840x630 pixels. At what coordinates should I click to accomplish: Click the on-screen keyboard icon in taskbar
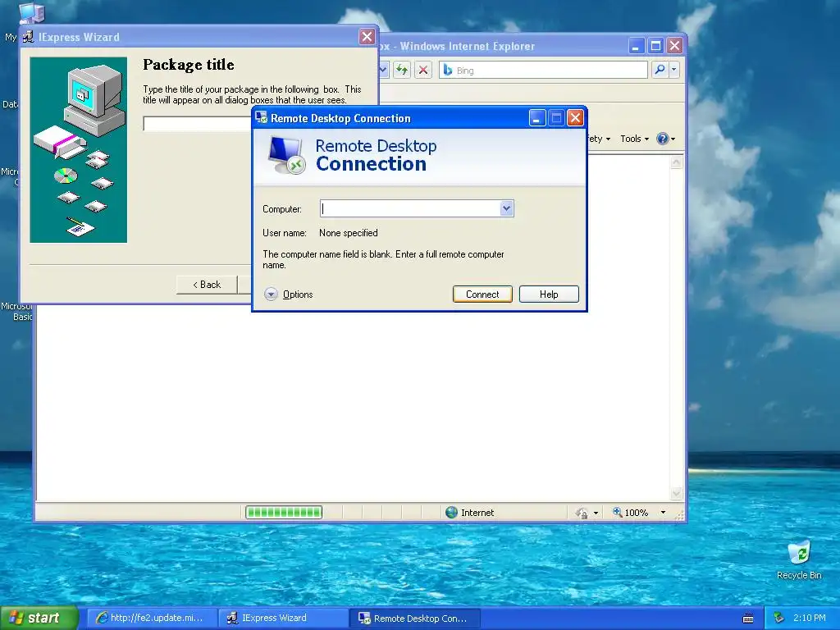748,619
